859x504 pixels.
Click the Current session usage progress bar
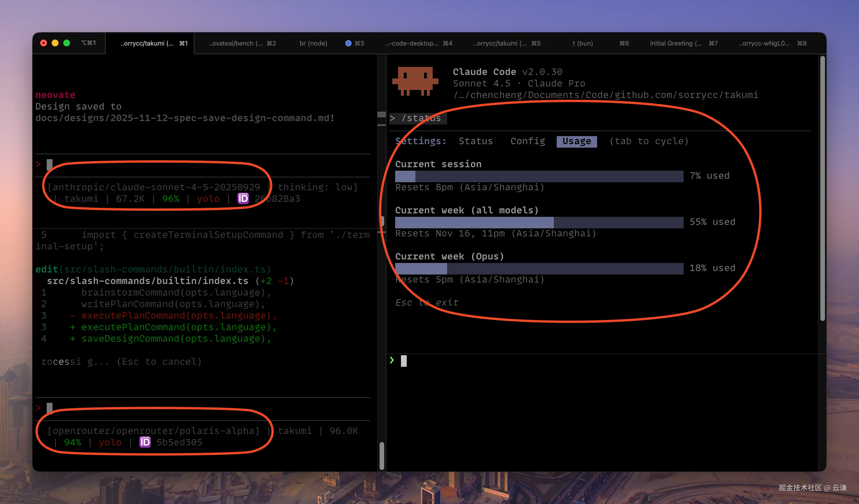point(539,176)
